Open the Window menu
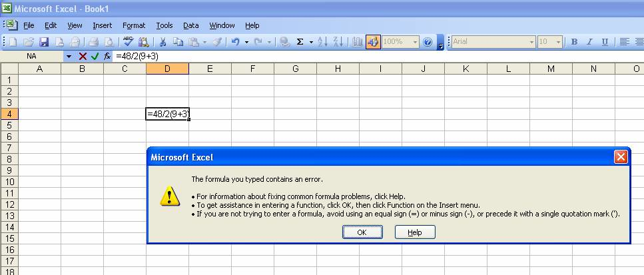644x275 pixels. (x=222, y=25)
